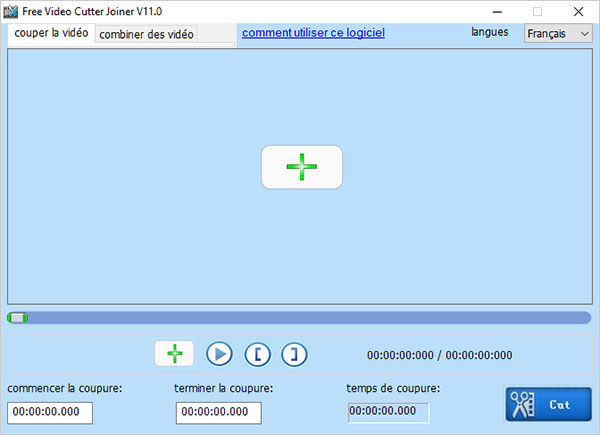Minimize the Free Video Cutter Joiner window
The height and width of the screenshot is (435, 600).
click(497, 12)
